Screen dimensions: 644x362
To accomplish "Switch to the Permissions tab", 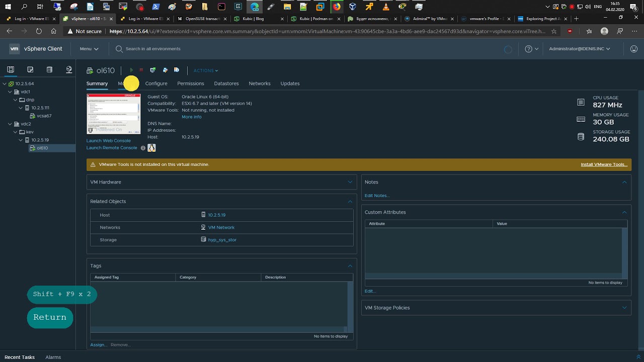I will 191,83.
